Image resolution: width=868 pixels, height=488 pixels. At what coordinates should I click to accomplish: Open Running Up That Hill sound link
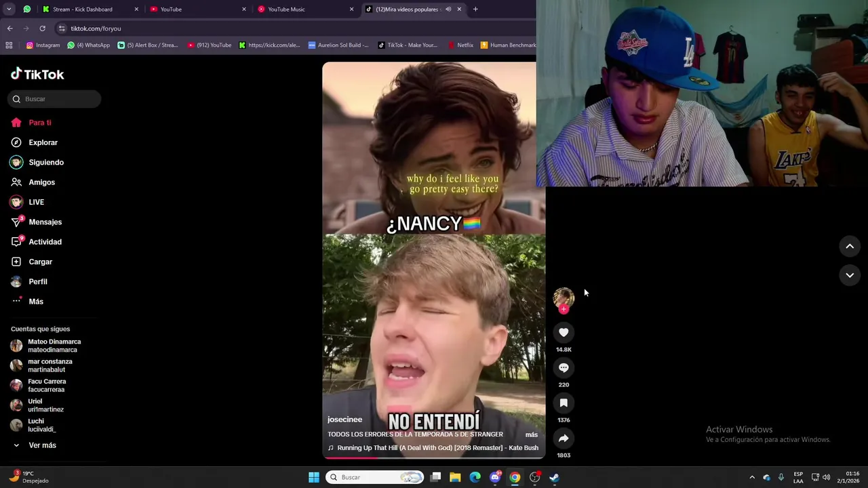(x=433, y=448)
